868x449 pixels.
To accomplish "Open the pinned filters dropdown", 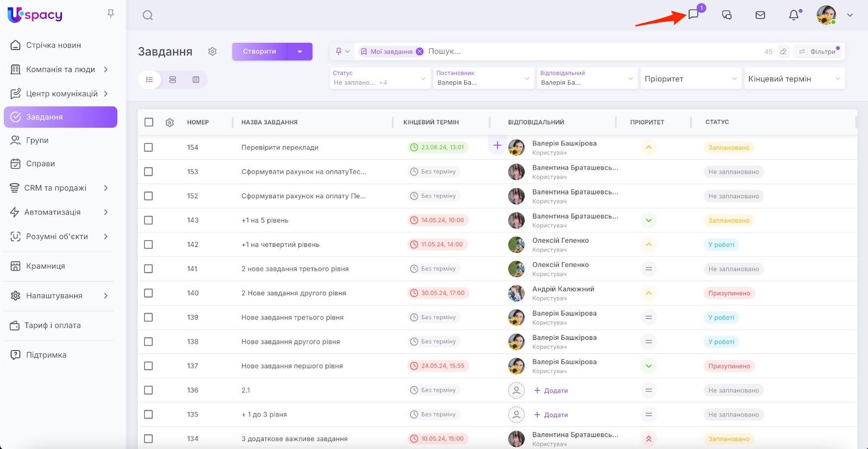I will click(x=342, y=52).
